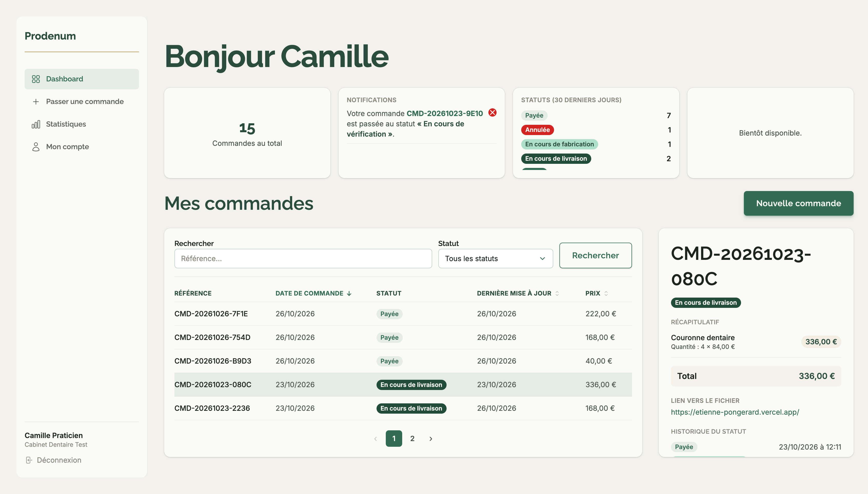Viewport: 868px width, 494px height.
Task: Click the 222,00 € price cell
Action: pos(600,314)
